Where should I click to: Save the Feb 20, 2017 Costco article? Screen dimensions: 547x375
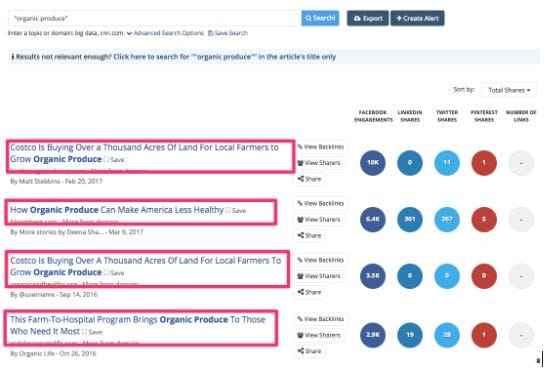(114, 160)
